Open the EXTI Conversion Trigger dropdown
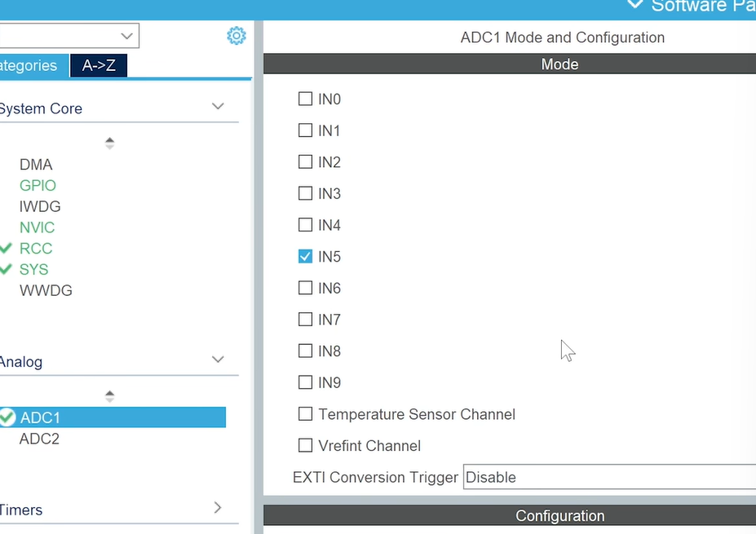 pyautogui.click(x=609, y=477)
